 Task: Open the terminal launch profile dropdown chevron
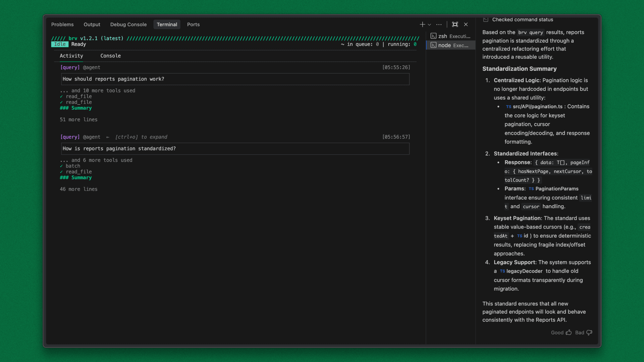tap(429, 25)
